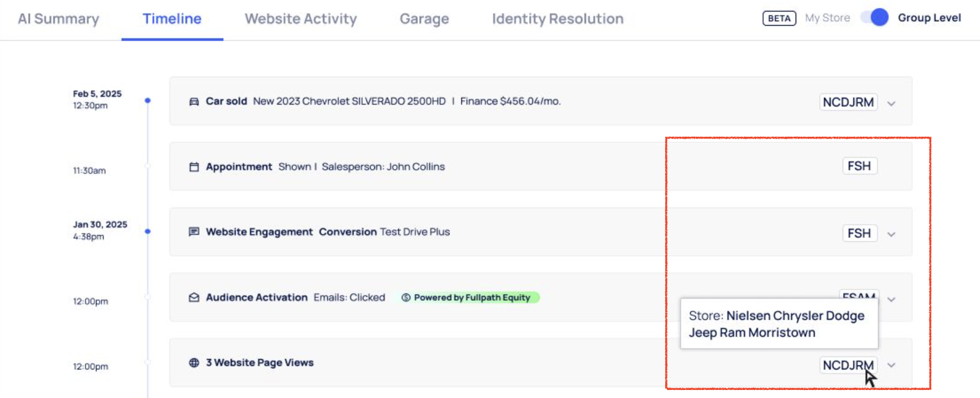
Task: Click the chat icon for Website Engagement
Action: point(194,232)
